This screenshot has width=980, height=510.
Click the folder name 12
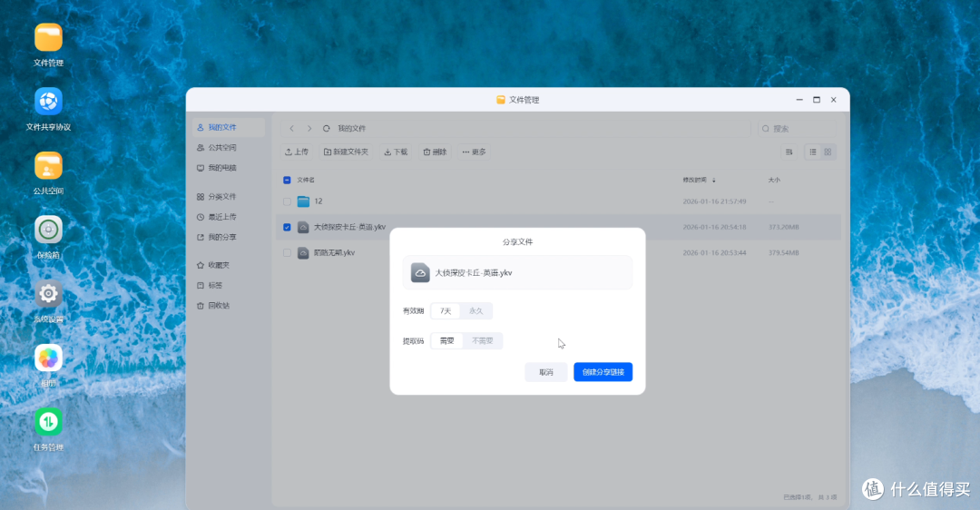(318, 201)
